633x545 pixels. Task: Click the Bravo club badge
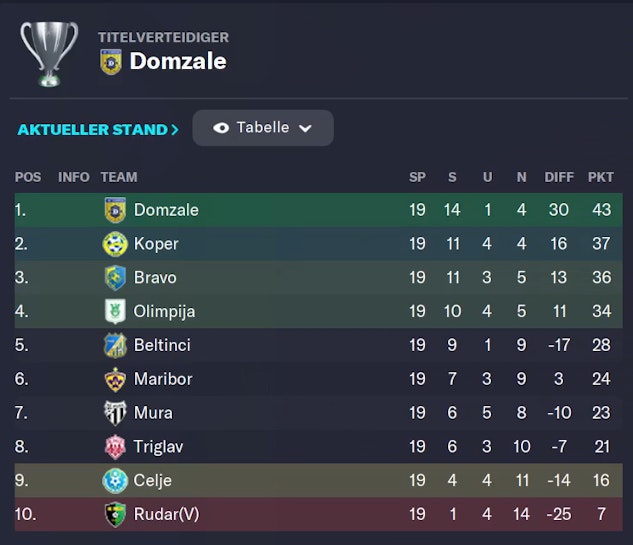point(116,278)
